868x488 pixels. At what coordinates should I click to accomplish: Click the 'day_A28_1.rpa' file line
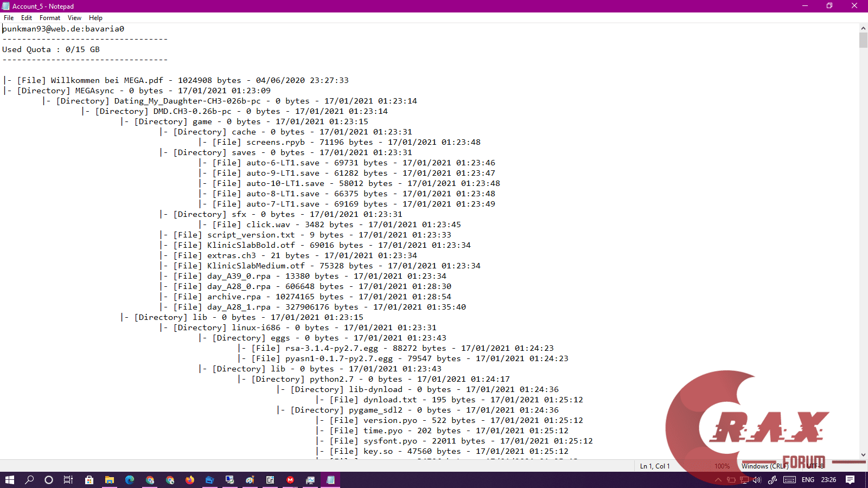pos(312,307)
